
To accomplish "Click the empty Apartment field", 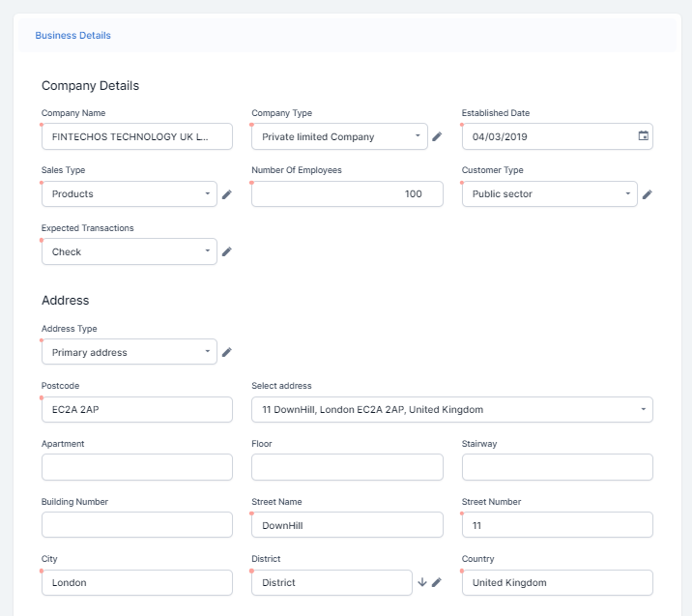I will [136, 468].
